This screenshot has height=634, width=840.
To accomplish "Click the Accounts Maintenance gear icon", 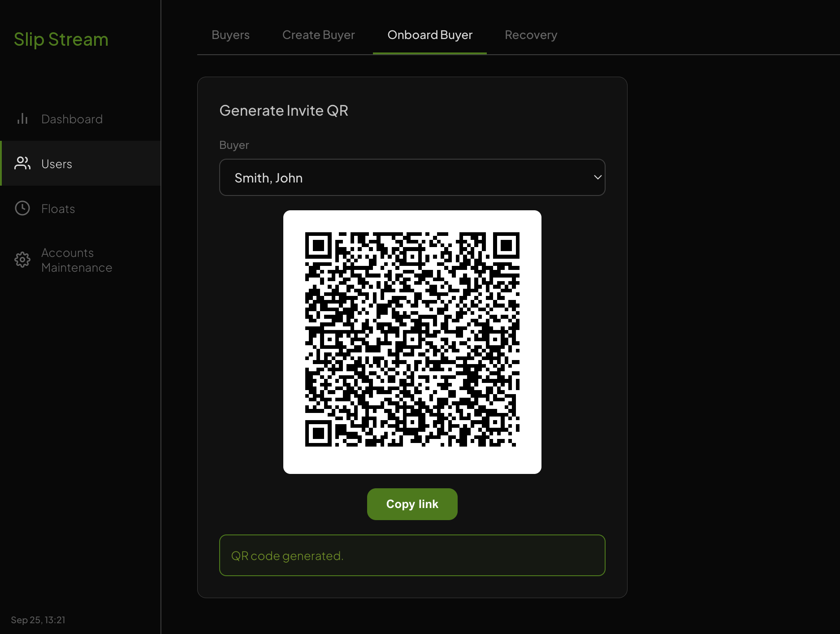I will tap(22, 260).
